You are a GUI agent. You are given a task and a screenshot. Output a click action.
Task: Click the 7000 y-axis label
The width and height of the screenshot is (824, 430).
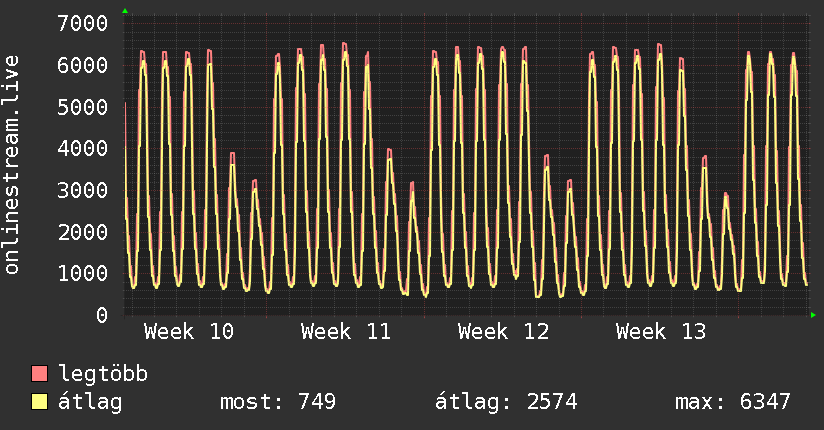pyautogui.click(x=83, y=23)
